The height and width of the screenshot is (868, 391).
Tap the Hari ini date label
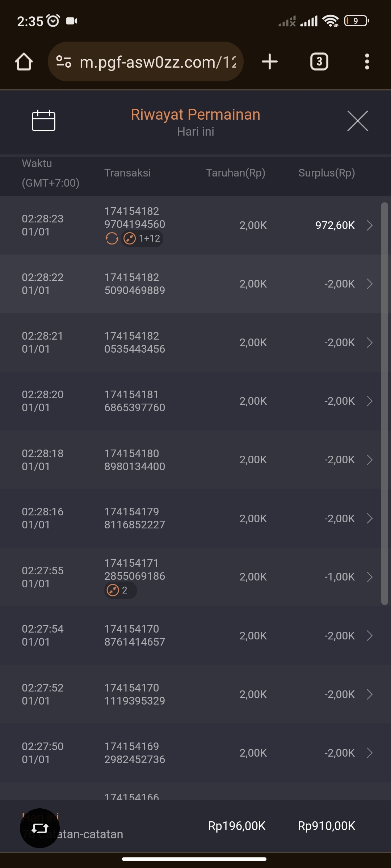click(195, 132)
